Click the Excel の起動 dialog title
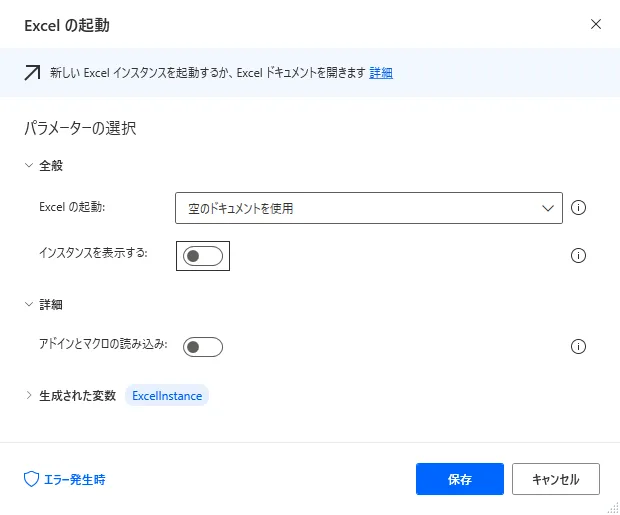Screen dimensions: 620x515 pyautogui.click(x=66, y=25)
